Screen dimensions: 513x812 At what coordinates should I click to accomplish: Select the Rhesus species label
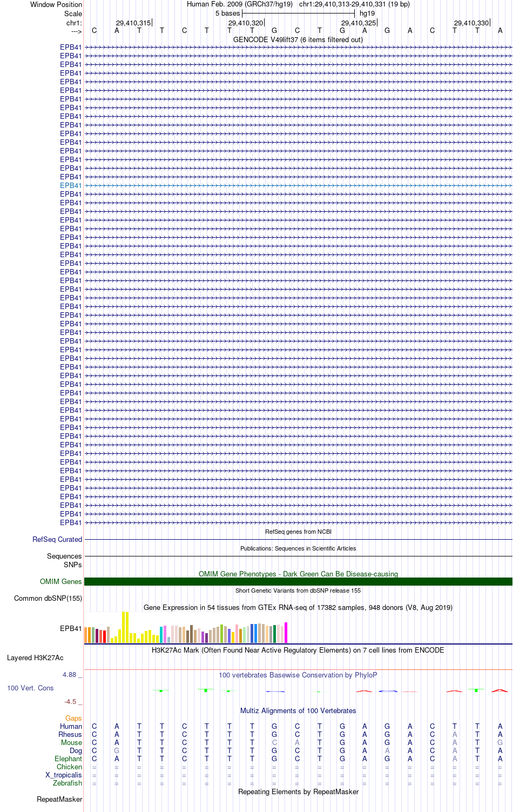(x=70, y=734)
